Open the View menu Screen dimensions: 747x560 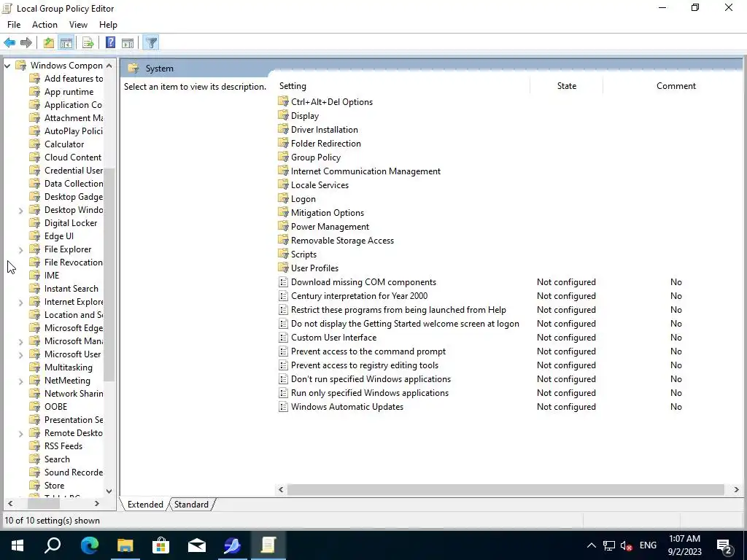point(78,25)
